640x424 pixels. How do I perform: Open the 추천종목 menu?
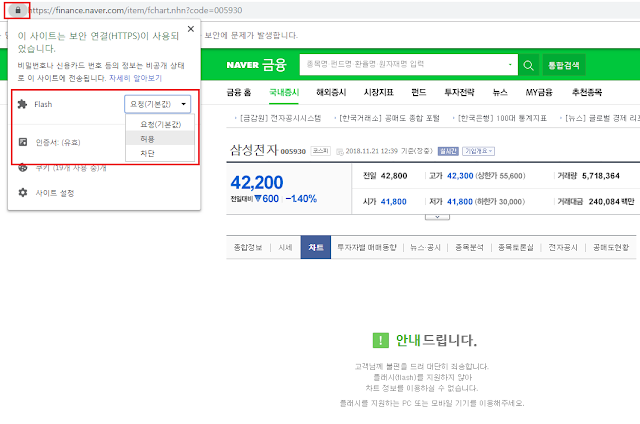[587, 92]
